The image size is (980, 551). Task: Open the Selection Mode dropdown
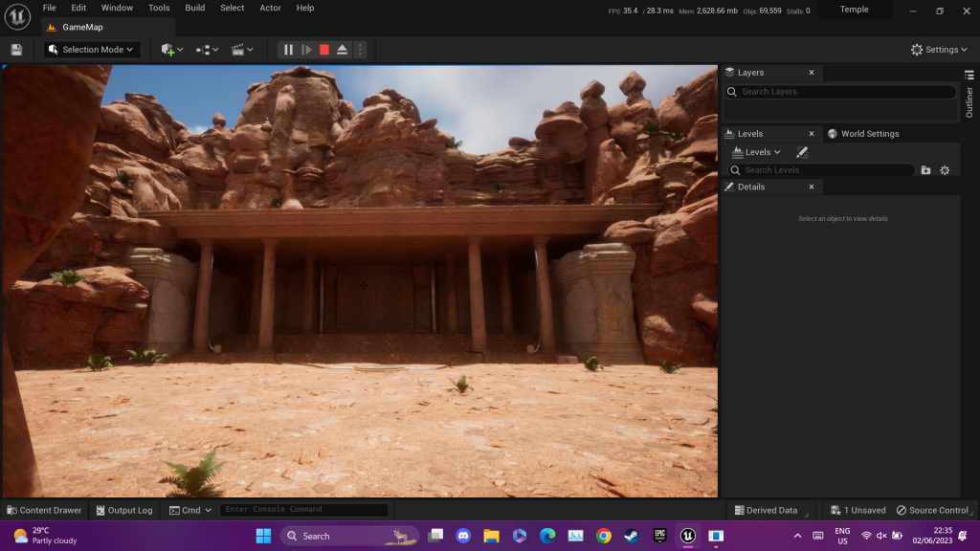[x=93, y=50]
